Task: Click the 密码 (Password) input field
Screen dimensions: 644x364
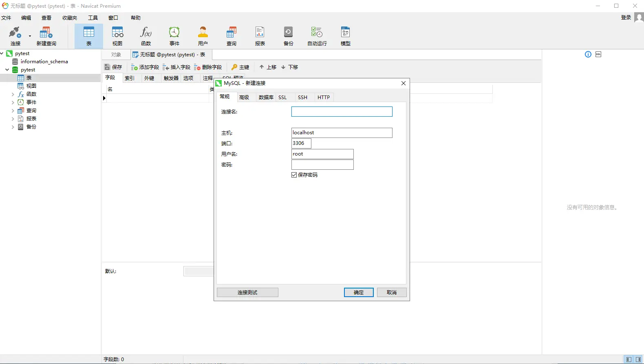Action: [x=322, y=164]
